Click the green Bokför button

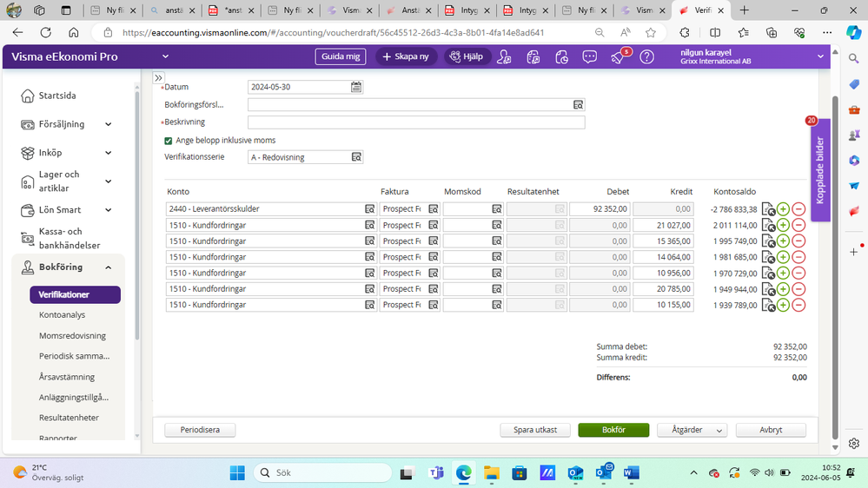pos(613,430)
